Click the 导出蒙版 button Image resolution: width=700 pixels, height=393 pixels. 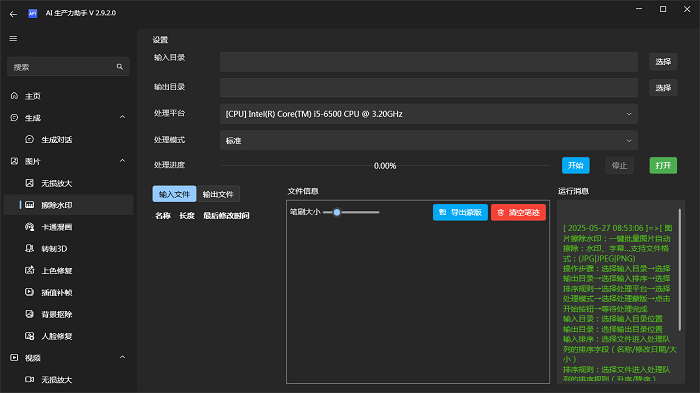point(460,212)
